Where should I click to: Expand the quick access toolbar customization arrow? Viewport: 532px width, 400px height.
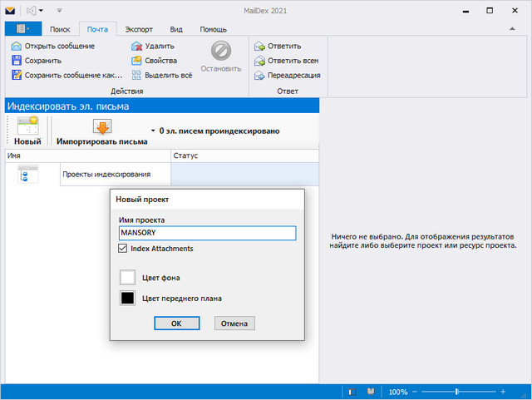(59, 11)
